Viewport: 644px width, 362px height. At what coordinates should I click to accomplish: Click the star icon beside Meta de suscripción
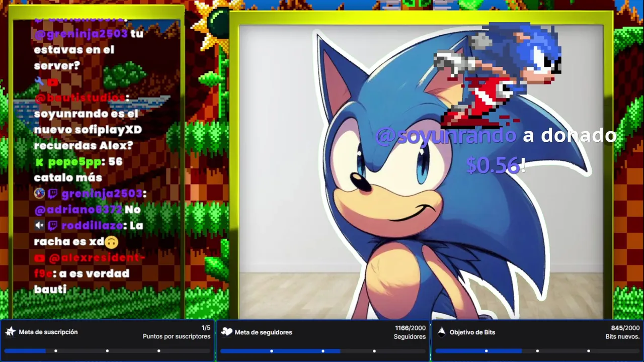pos(10,332)
